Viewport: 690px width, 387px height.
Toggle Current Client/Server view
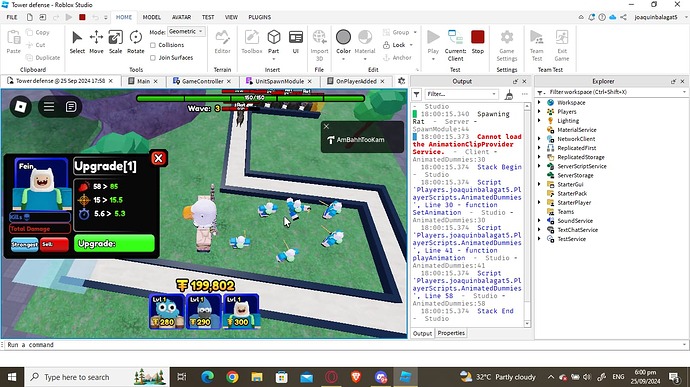point(455,45)
